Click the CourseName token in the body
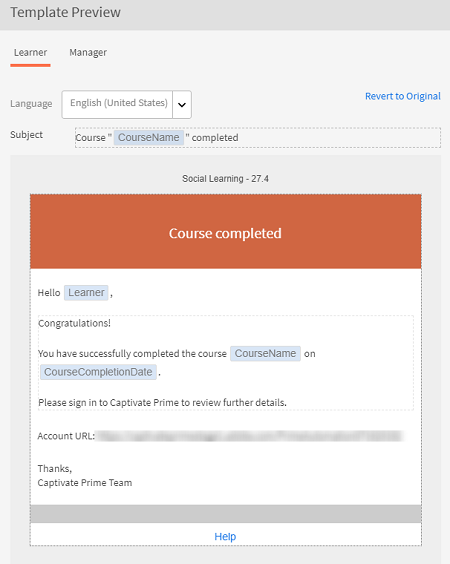Image resolution: width=450 pixels, height=564 pixels. (x=265, y=354)
